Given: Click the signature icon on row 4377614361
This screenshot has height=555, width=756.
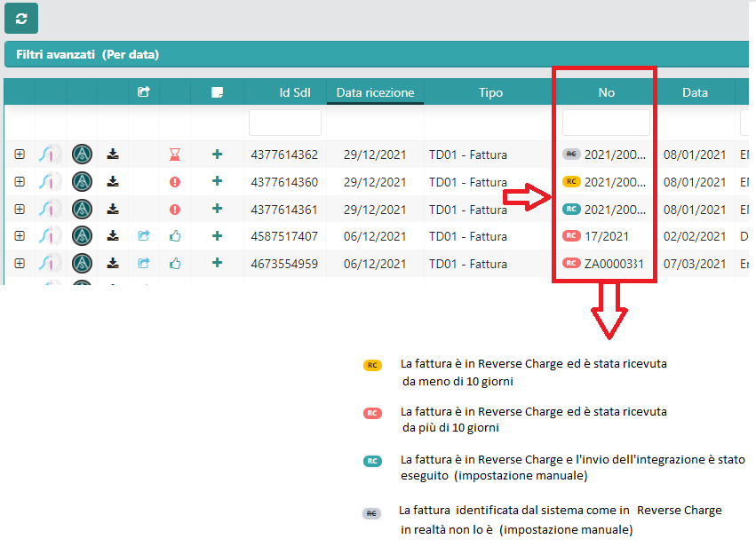Looking at the screenshot, I should [x=51, y=209].
